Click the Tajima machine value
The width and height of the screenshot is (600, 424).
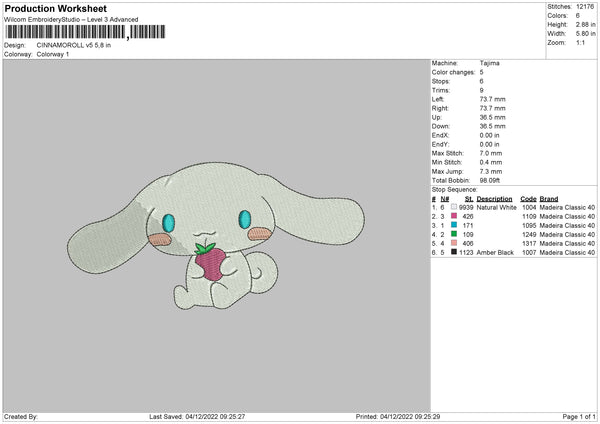[x=490, y=63]
